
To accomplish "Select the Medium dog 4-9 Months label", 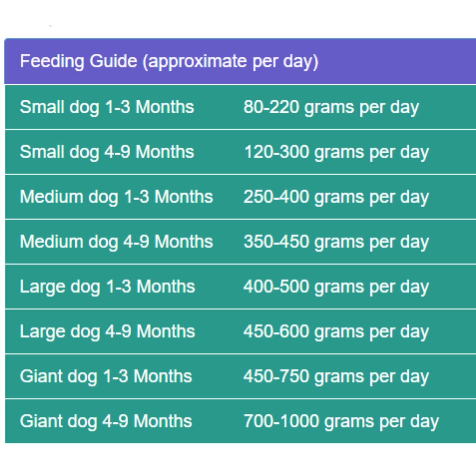I will point(116,242).
